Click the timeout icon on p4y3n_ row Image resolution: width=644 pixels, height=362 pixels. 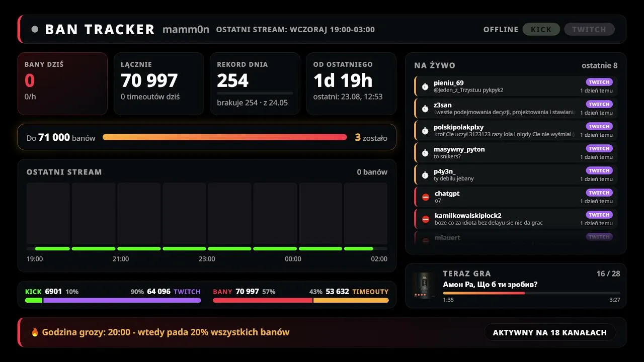pos(425,175)
